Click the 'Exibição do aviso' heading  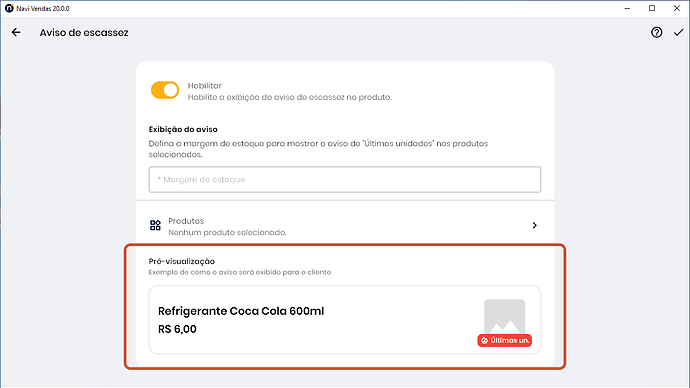(x=183, y=129)
